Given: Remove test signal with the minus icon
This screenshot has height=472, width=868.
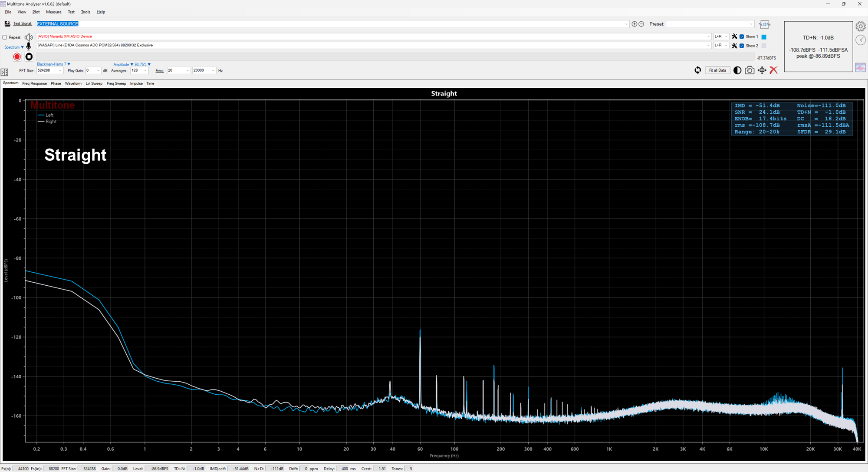Looking at the screenshot, I should (641, 24).
